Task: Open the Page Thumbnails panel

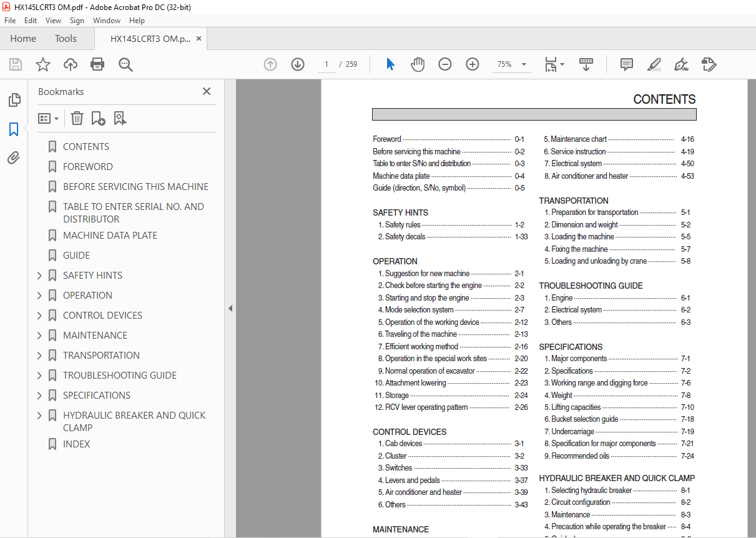Action: pyautogui.click(x=14, y=100)
